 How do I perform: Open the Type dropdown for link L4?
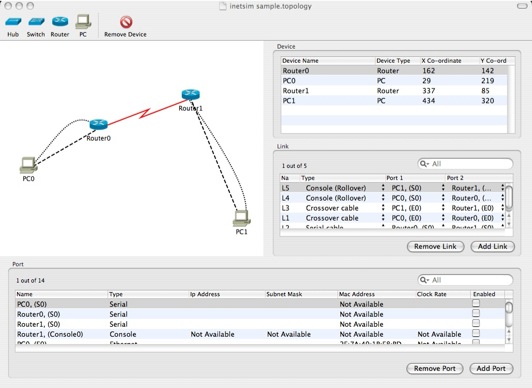[x=383, y=198]
